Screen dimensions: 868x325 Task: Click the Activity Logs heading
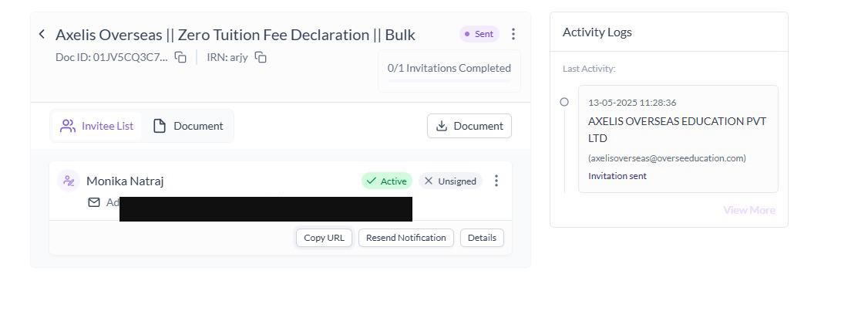pyautogui.click(x=597, y=32)
